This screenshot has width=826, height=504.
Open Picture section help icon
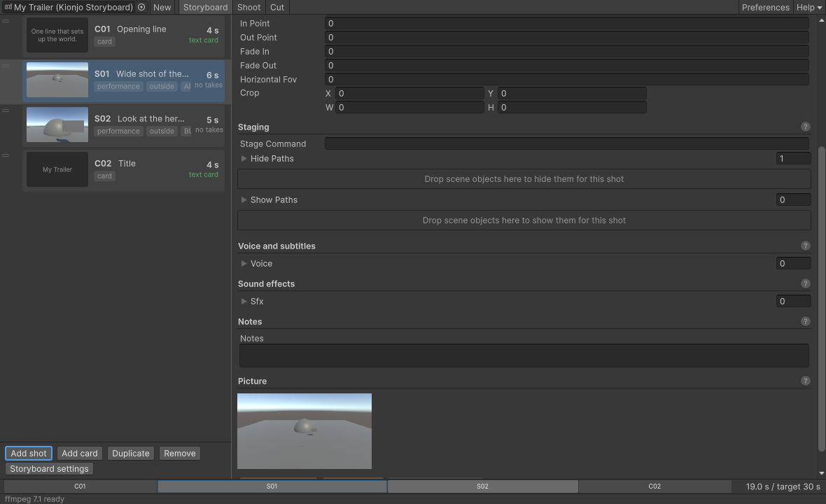(805, 381)
